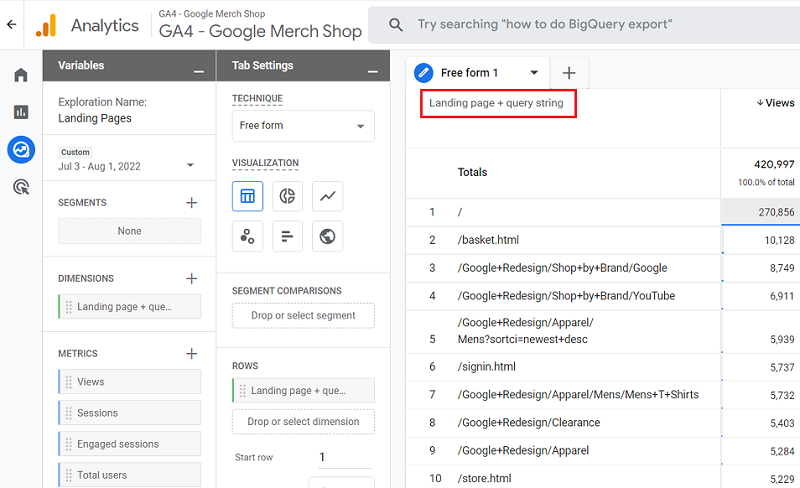Go back using the left arrow
Screen dimensions: 800x488
click(x=11, y=25)
